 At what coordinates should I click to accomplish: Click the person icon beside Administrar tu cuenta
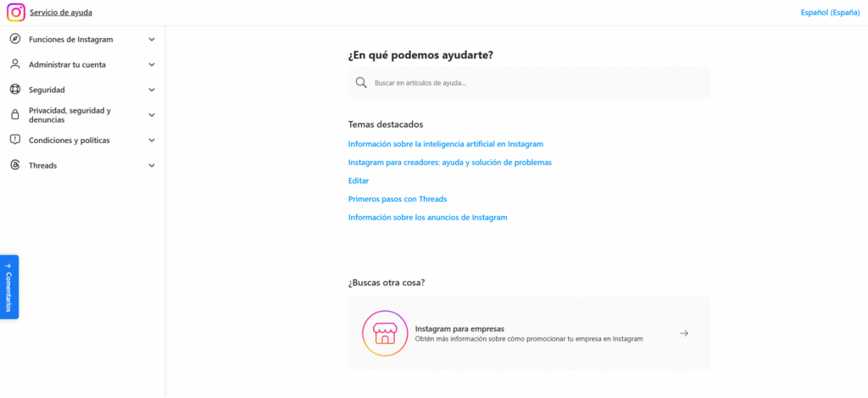pyautogui.click(x=14, y=64)
